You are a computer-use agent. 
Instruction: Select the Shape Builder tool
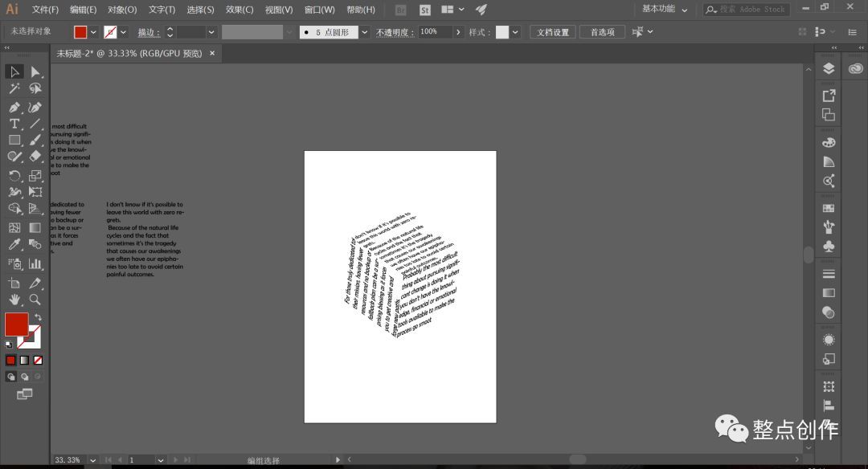click(x=14, y=209)
